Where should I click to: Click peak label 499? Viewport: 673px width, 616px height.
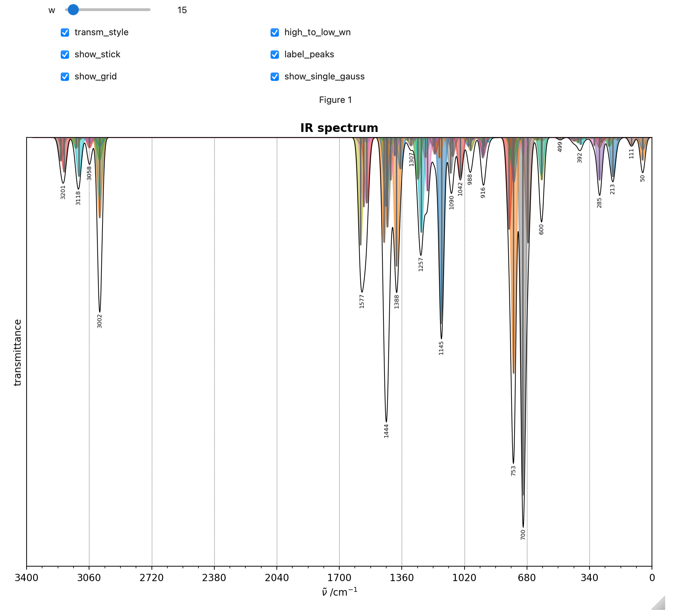560,147
